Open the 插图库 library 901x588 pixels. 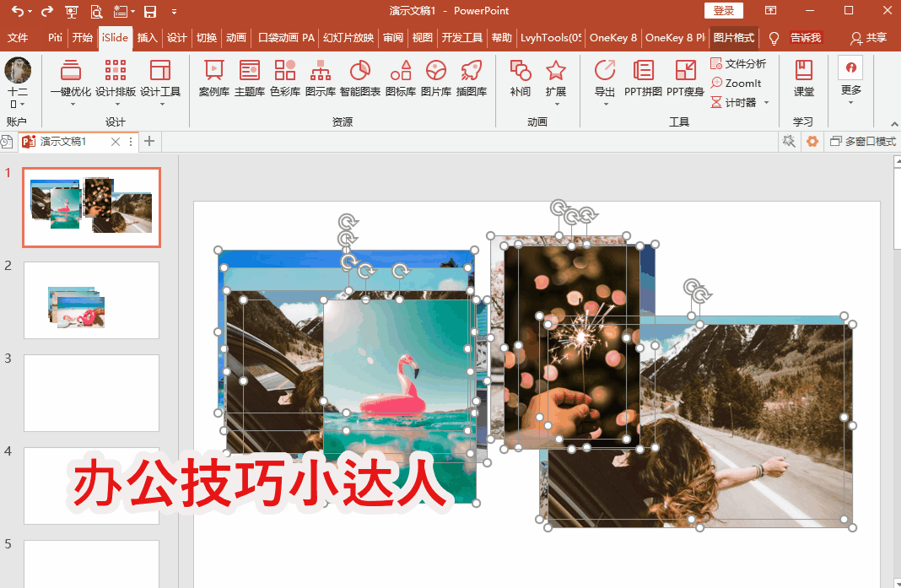472,78
